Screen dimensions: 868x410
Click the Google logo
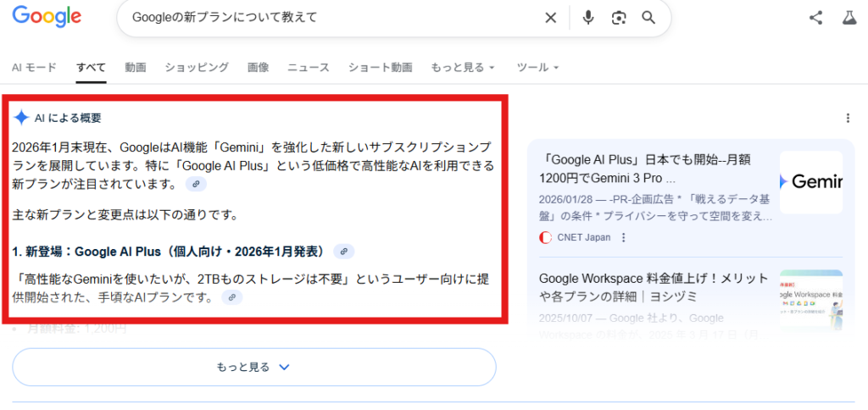click(47, 17)
